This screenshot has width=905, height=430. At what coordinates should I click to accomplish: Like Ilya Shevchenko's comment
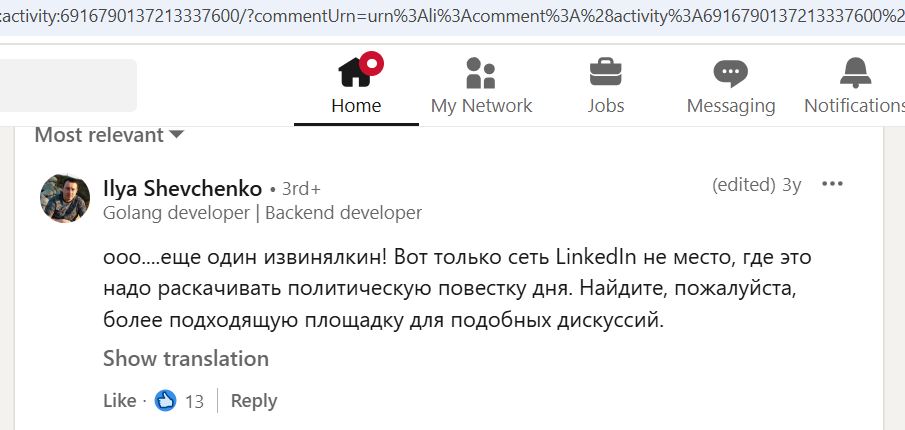(x=119, y=401)
